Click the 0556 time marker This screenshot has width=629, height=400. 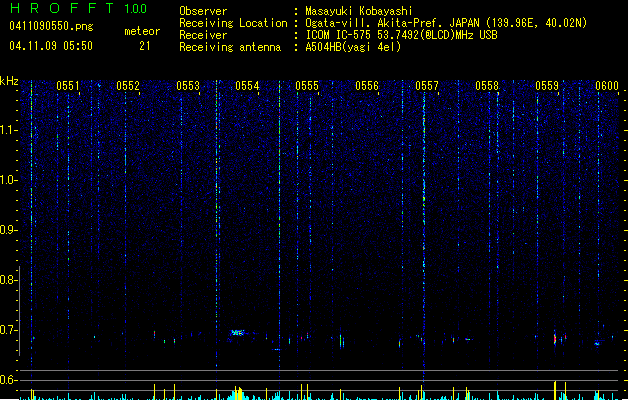(x=367, y=86)
